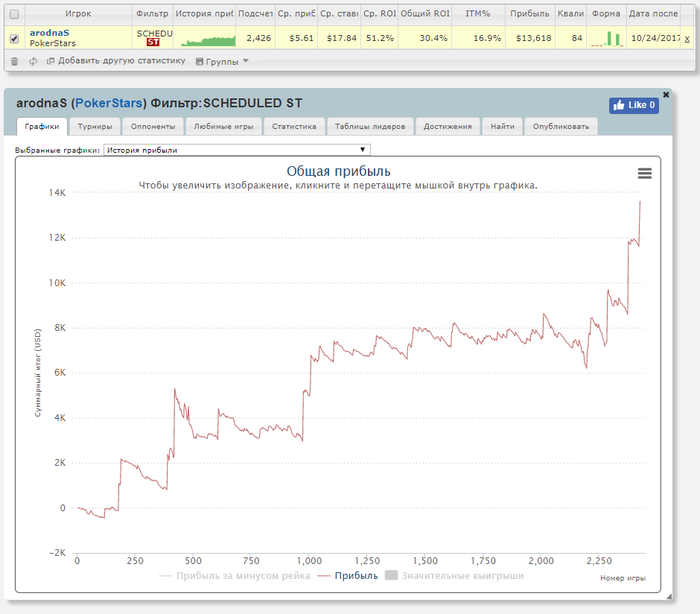Sort by the Прибыль column header
The height and width of the screenshot is (614, 700).
point(530,14)
